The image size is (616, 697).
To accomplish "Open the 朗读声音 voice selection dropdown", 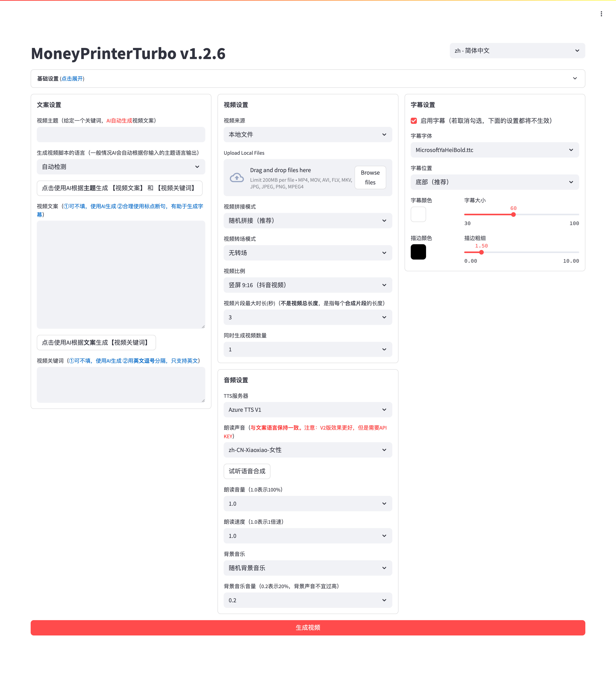I will [307, 450].
